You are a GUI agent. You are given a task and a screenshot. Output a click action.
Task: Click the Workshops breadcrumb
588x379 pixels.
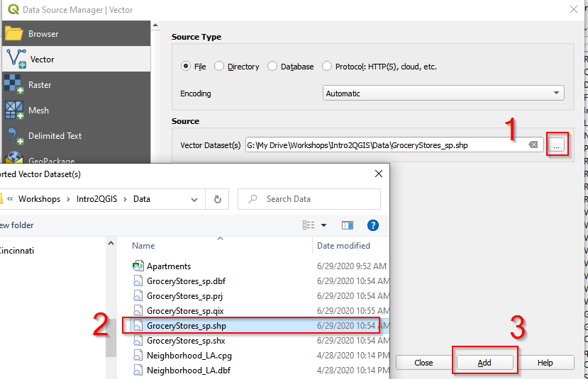[40, 199]
